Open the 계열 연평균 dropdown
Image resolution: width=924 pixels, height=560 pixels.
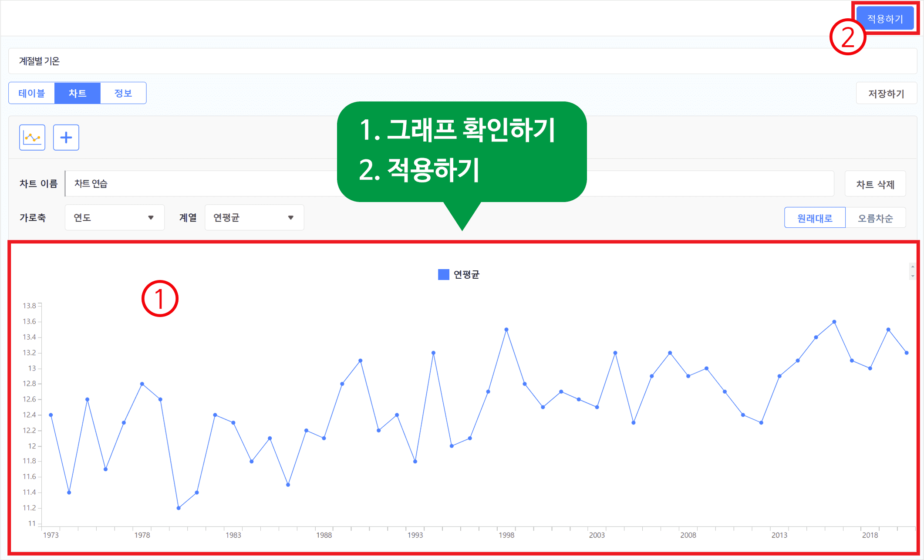254,217
